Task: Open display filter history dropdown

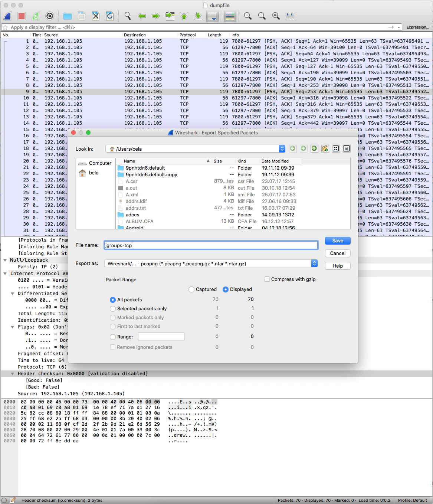Action: 399,27
